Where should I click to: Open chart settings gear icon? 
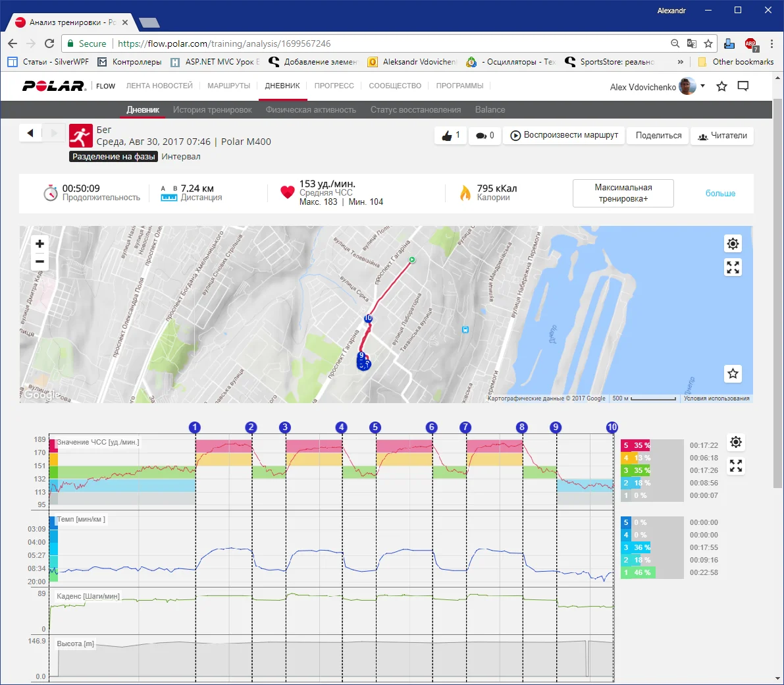(x=736, y=442)
